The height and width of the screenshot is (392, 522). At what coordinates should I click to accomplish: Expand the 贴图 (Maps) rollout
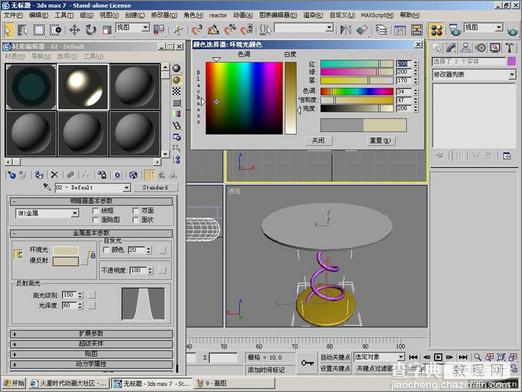[91, 354]
